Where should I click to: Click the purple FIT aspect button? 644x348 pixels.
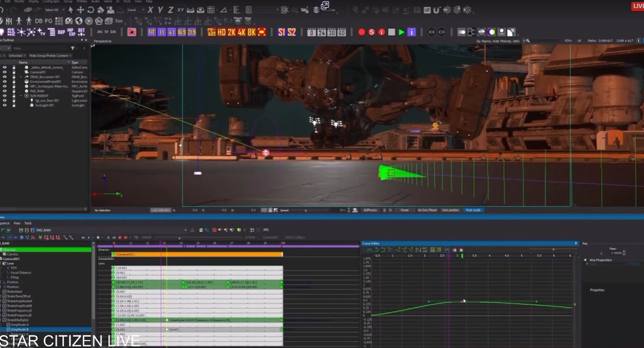(x=152, y=32)
